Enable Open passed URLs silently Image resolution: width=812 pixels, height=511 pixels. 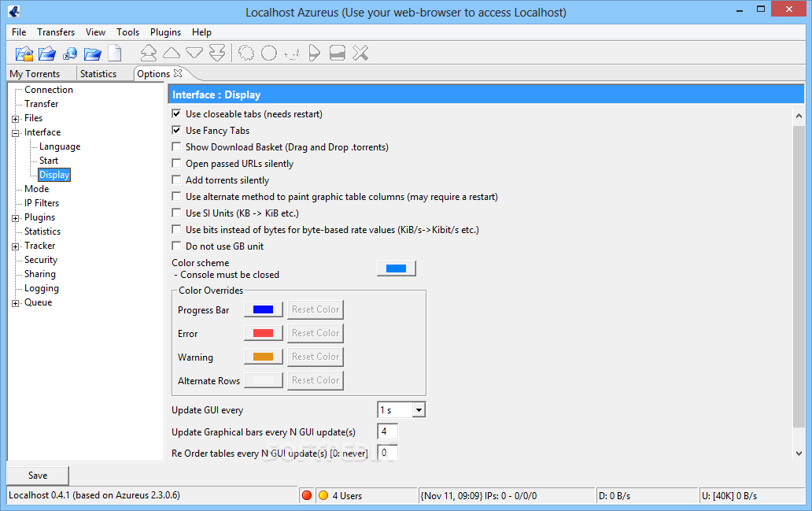176,163
